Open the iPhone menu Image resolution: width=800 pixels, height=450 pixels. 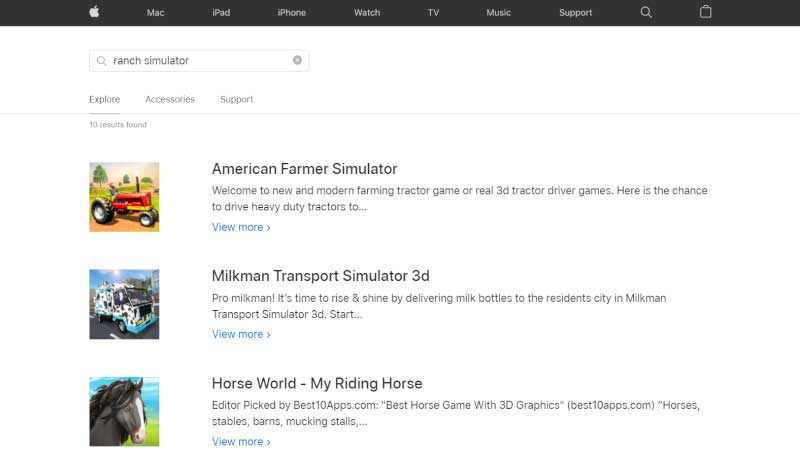(291, 13)
